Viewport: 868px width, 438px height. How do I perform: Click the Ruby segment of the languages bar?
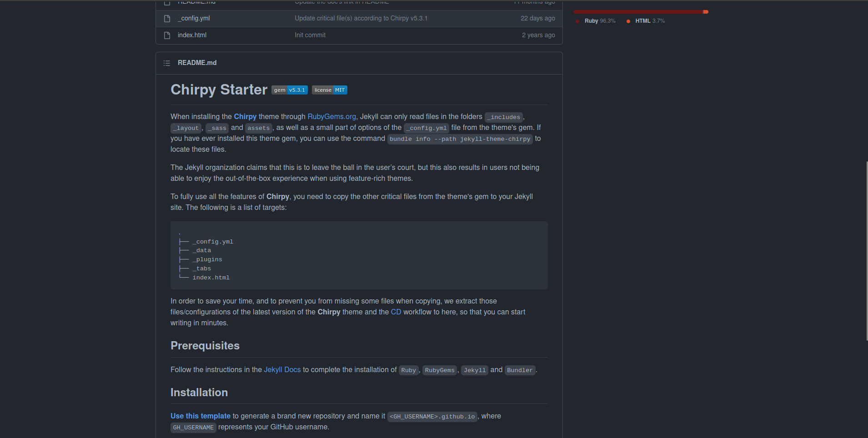pyautogui.click(x=638, y=11)
